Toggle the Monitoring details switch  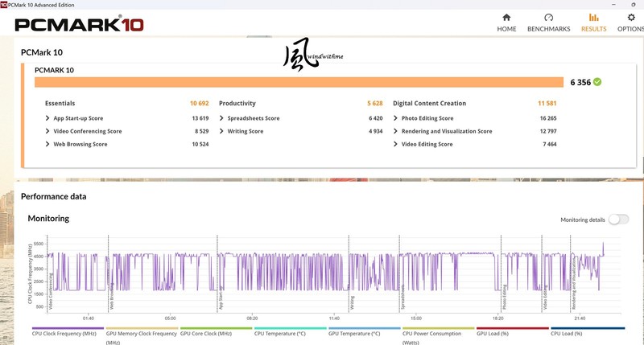click(617, 219)
